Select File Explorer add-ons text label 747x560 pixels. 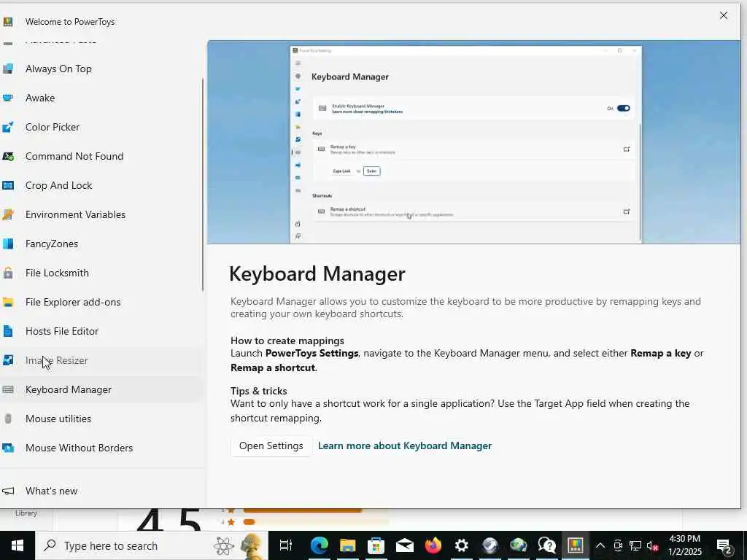click(x=73, y=302)
